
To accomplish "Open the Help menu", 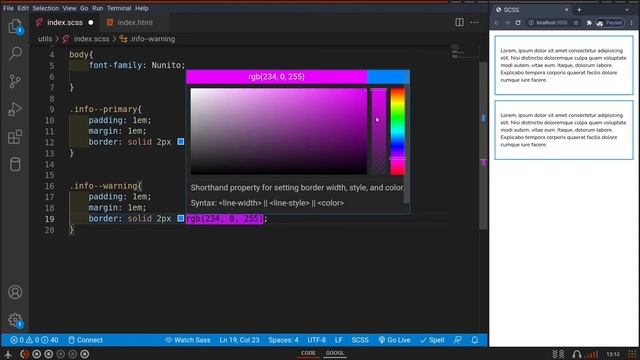I will coord(142,8).
